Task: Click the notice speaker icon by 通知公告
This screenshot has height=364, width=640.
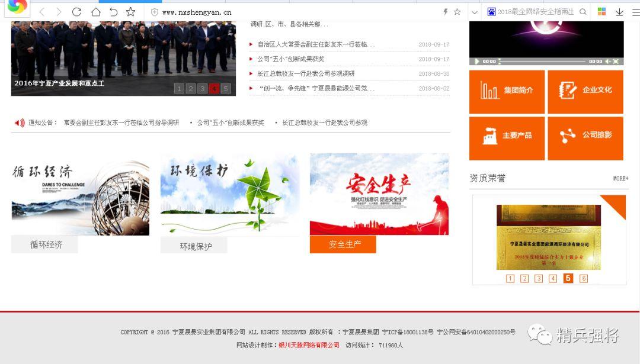Action: pos(20,123)
